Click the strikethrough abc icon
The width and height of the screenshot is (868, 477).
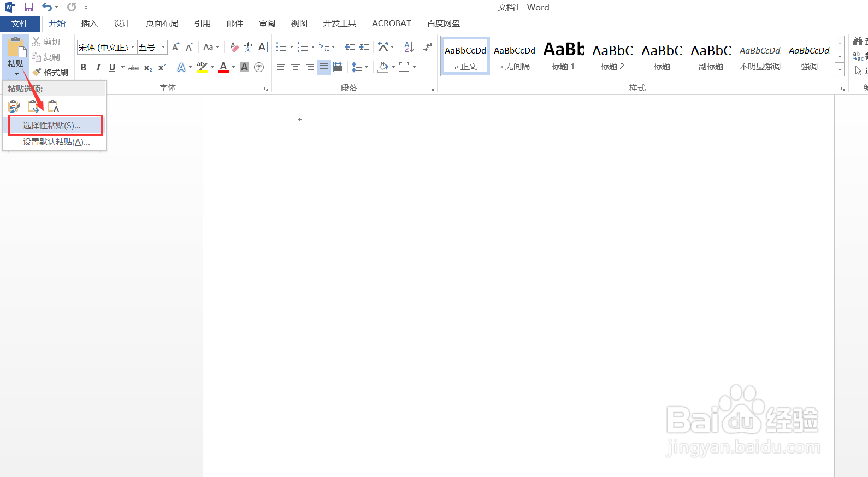click(x=134, y=68)
